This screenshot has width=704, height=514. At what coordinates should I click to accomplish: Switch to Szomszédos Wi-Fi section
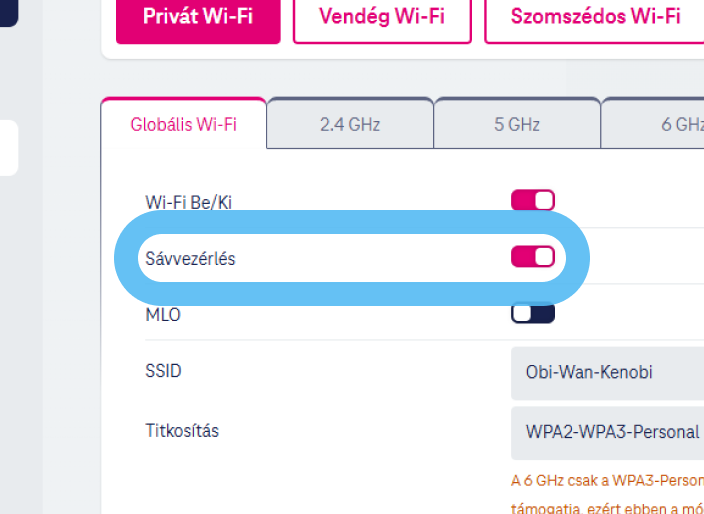pos(594,17)
